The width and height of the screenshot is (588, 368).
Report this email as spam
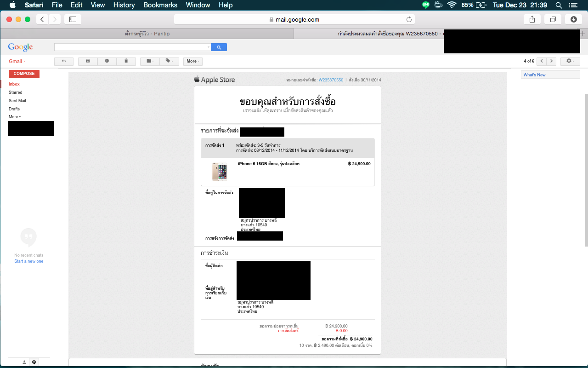(107, 61)
